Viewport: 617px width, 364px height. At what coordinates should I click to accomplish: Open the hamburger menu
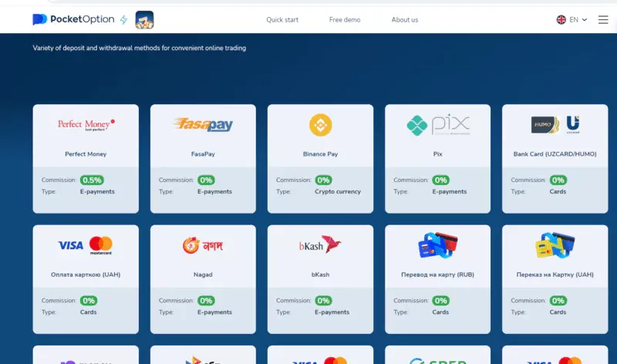coord(603,20)
